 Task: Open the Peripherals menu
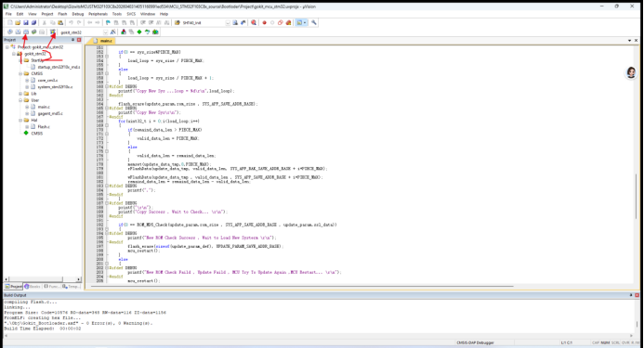99,14
